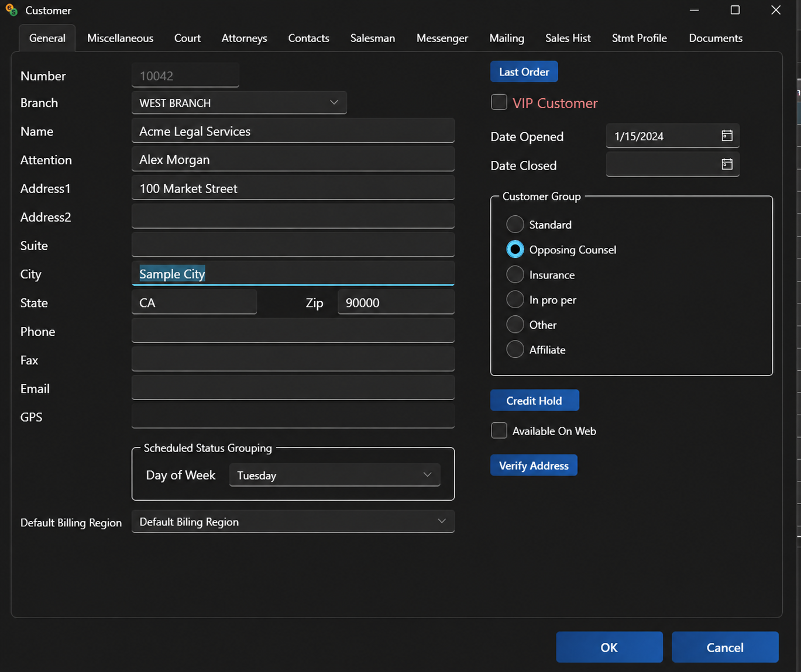Close the Customer window
Image resolution: width=801 pixels, height=672 pixels.
point(775,10)
